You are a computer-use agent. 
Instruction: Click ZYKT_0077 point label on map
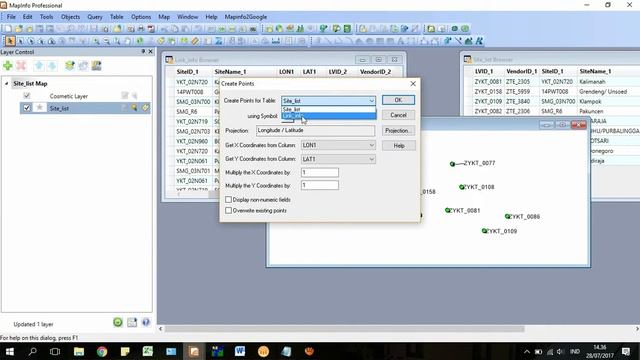[x=480, y=163]
